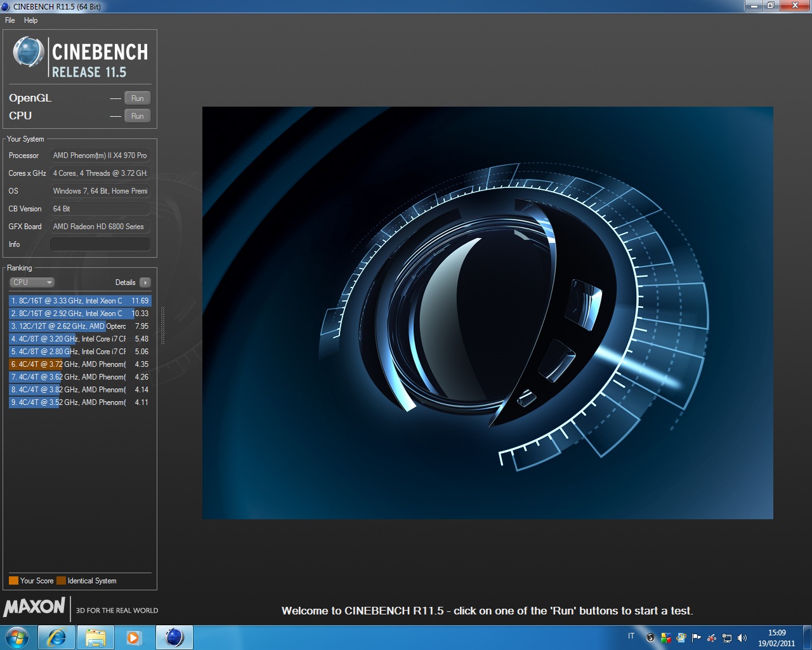
Task: Click the left panel splitter handle
Action: (x=162, y=325)
